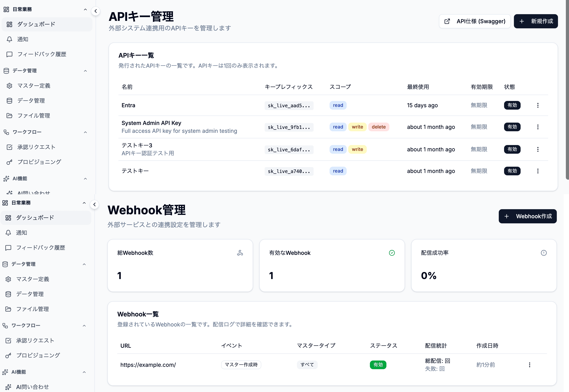569x392 pixels.
Task: Click the フィードバック履歴 speech-bubble icon in the APIキー管理 sidebar
Action: pyautogui.click(x=9, y=54)
